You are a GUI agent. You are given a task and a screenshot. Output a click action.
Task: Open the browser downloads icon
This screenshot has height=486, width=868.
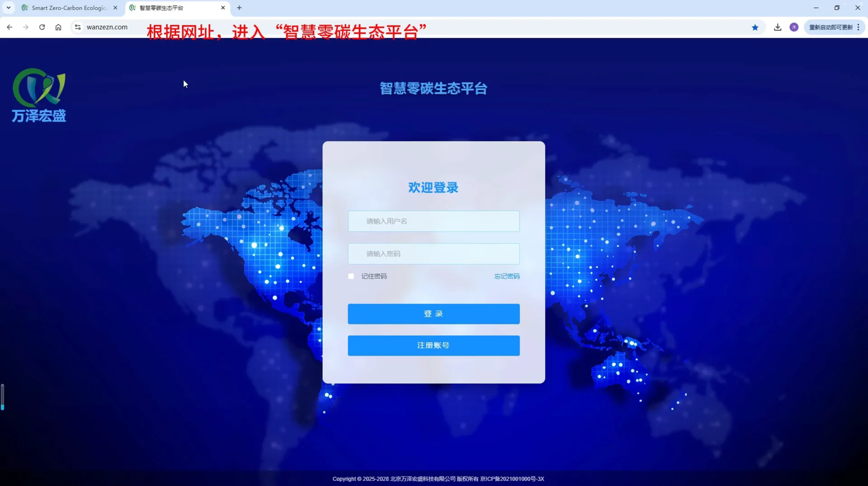point(778,27)
